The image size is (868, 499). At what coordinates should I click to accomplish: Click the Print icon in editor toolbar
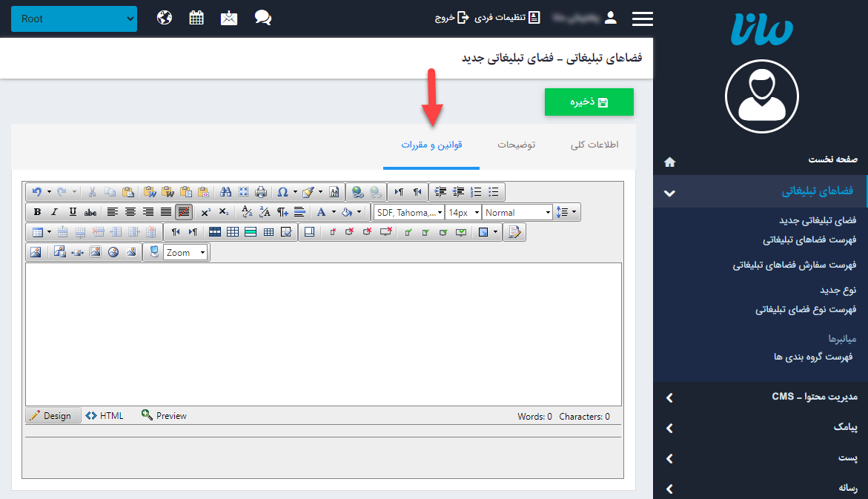(261, 192)
